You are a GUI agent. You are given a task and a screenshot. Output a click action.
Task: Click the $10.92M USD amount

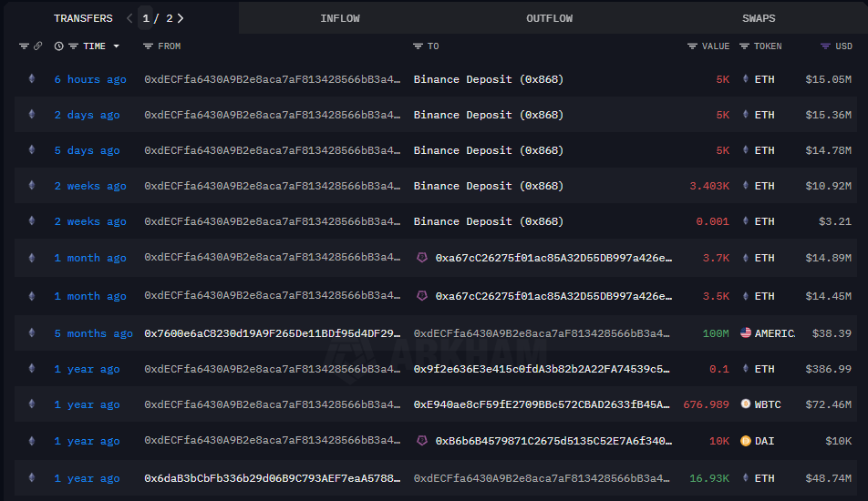(x=828, y=186)
